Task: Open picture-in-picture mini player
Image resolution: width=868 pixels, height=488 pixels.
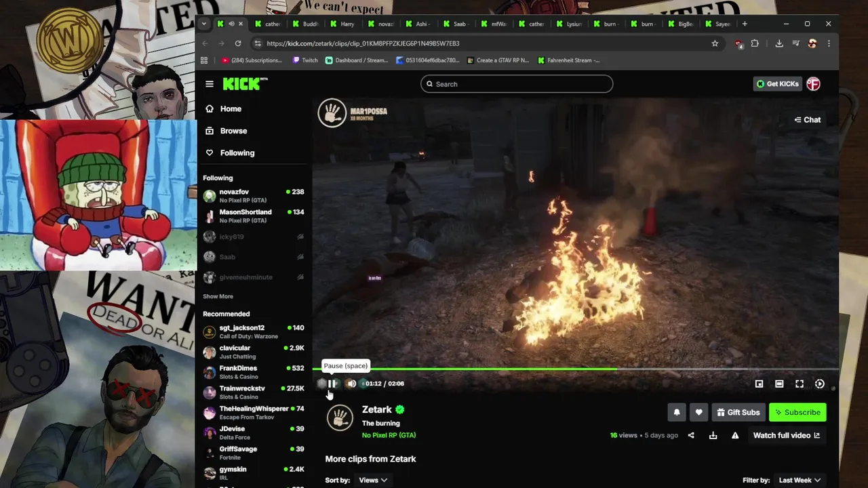Action: pyautogui.click(x=759, y=384)
